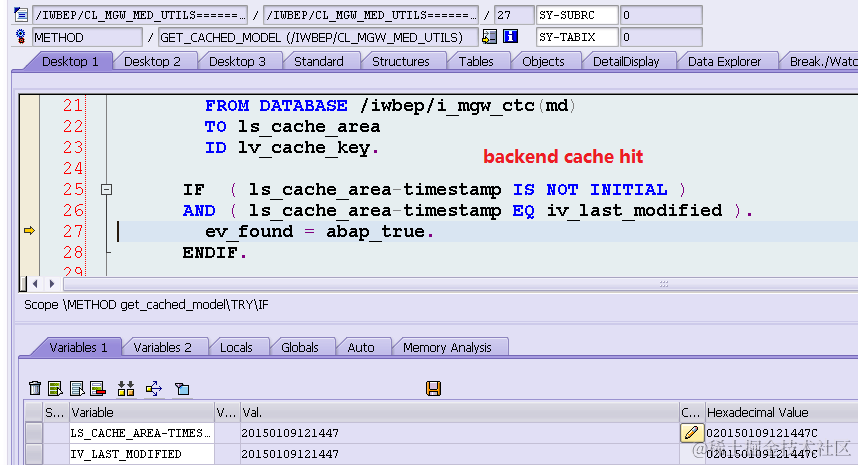Click the grey list icon in the variables toolbar
Image resolution: width=858 pixels, height=465 pixels.
pos(77,388)
